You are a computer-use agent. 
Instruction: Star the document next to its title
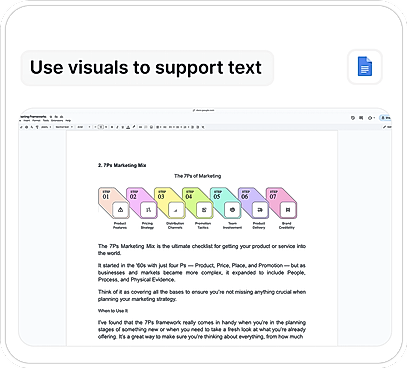51,117
